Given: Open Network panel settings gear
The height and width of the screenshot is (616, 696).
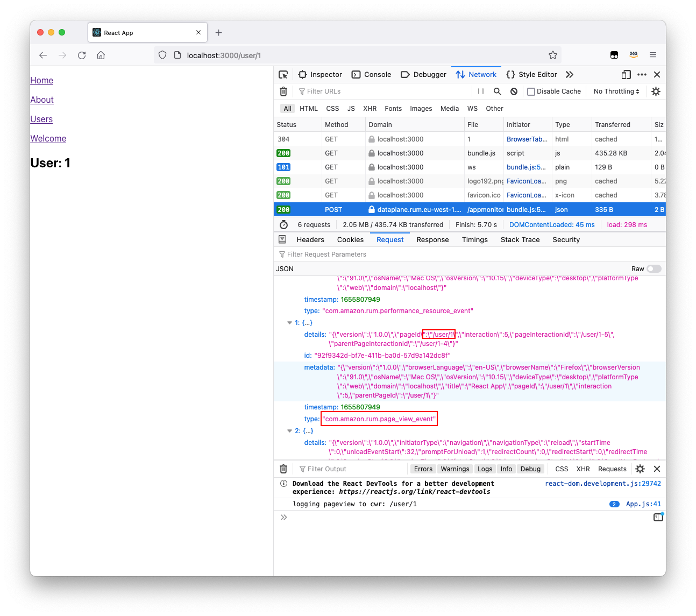Looking at the screenshot, I should click(x=656, y=91).
